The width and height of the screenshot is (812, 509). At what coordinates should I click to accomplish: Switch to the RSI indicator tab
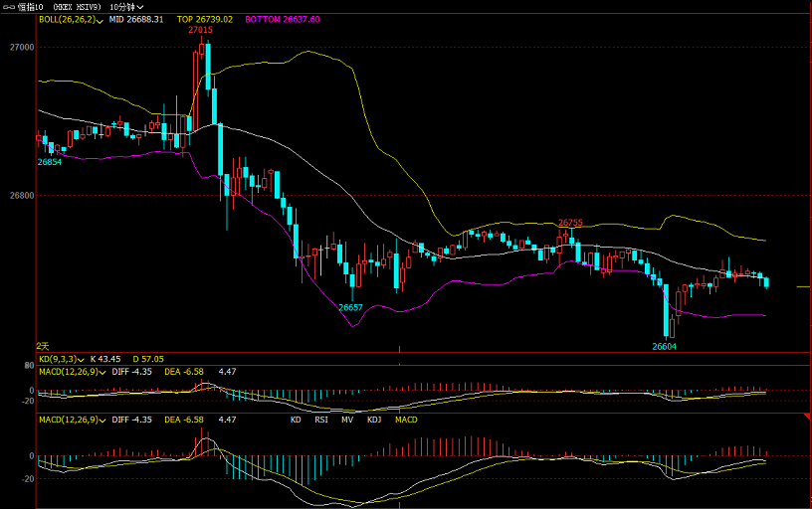[x=321, y=421]
